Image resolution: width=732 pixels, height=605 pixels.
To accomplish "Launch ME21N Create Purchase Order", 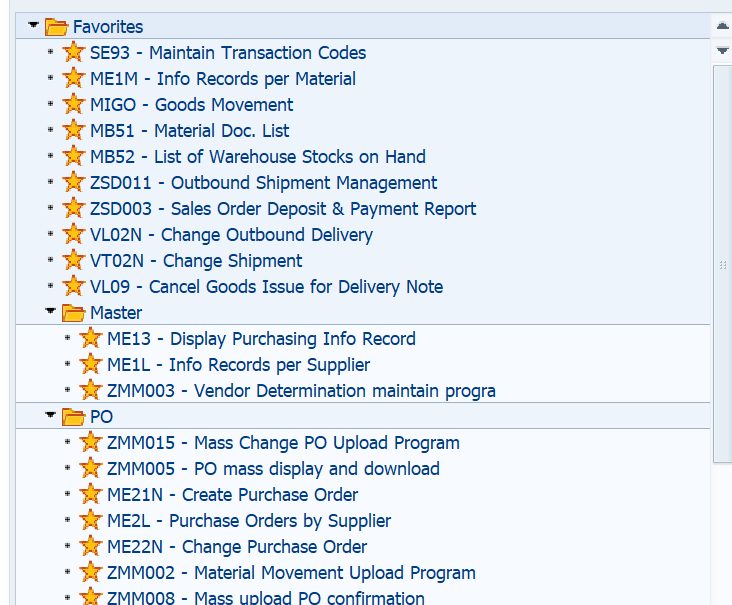I will [232, 495].
